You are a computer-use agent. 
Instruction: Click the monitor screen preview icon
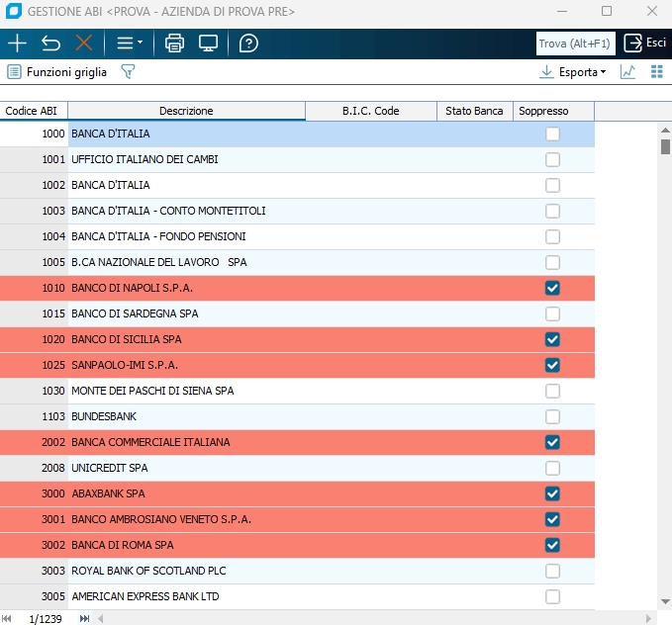click(208, 44)
